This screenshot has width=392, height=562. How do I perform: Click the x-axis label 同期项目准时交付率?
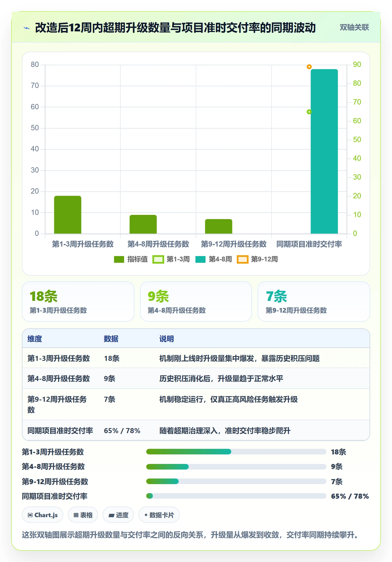[x=309, y=244]
